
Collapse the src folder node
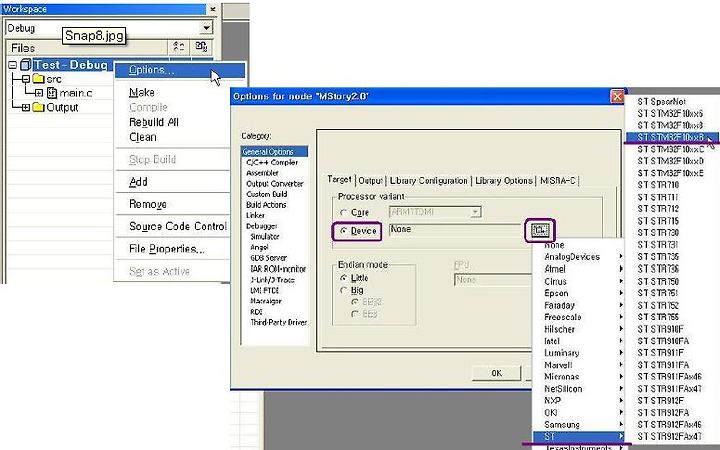point(26,79)
